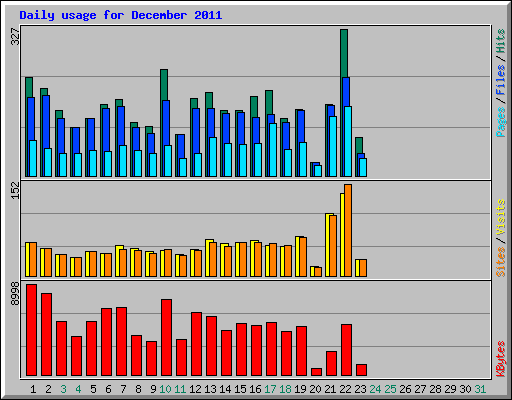Click the chart title 'Daily usage for December 2011'
This screenshot has height=400, width=512.
point(121,15)
